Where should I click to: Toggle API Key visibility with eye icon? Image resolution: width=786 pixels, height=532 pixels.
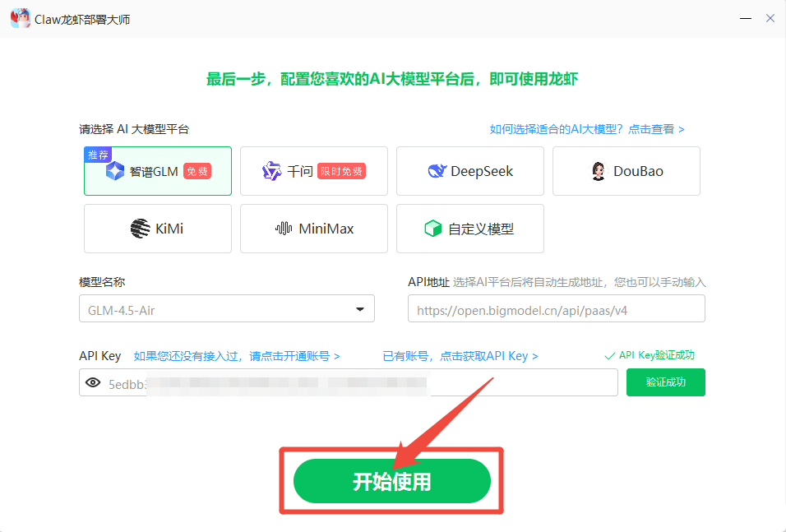point(94,382)
